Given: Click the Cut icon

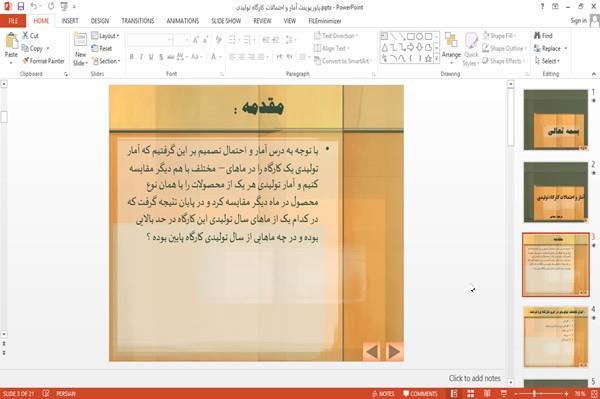Looking at the screenshot, I should [x=30, y=36].
